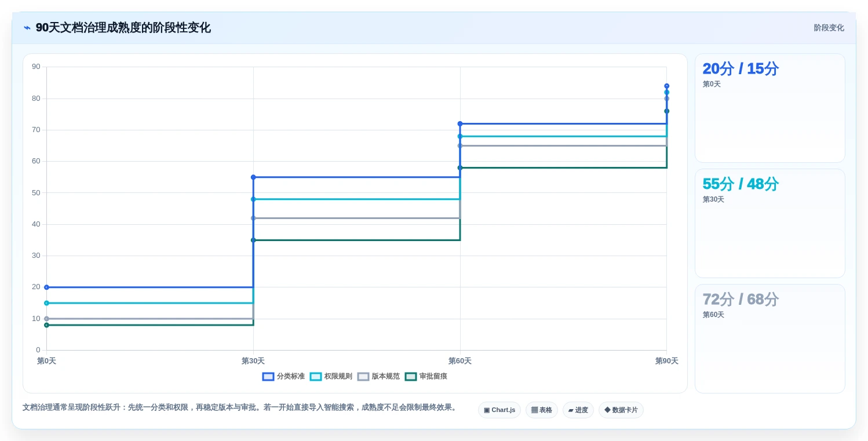The width and height of the screenshot is (868, 441).
Task: Toggle the 版本规范 legend series
Action: click(x=378, y=377)
